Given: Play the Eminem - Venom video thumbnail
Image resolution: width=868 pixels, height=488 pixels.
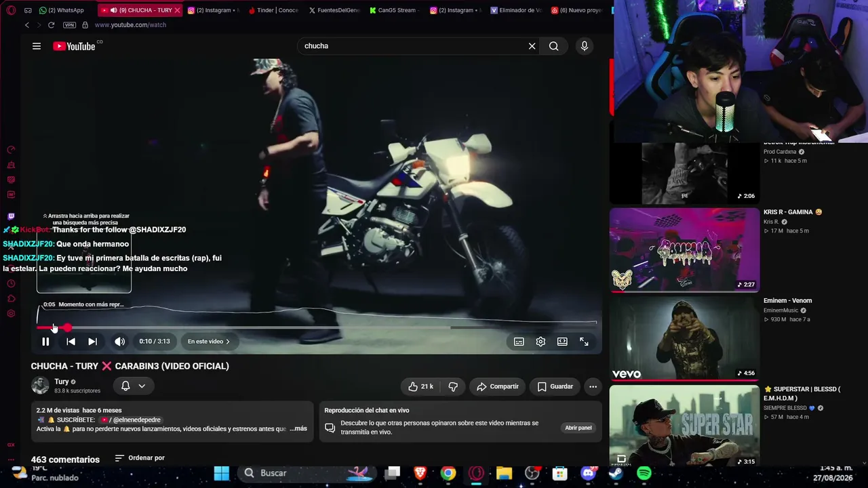Looking at the screenshot, I should (x=684, y=339).
